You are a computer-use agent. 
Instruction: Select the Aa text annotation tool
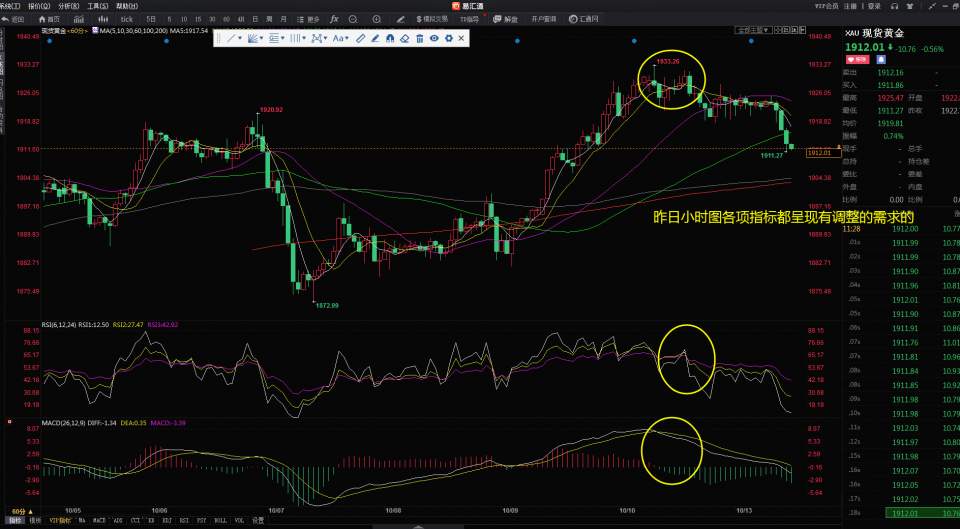pos(337,38)
